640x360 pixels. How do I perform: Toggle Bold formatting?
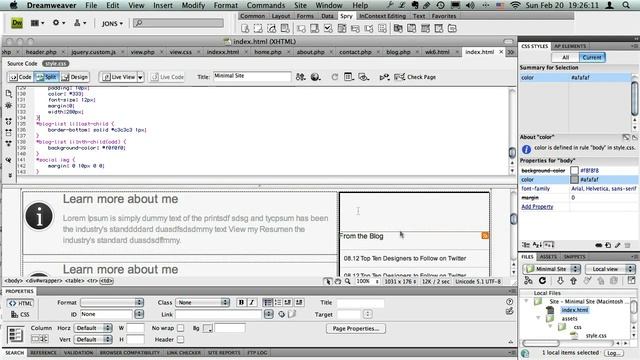tap(241, 302)
